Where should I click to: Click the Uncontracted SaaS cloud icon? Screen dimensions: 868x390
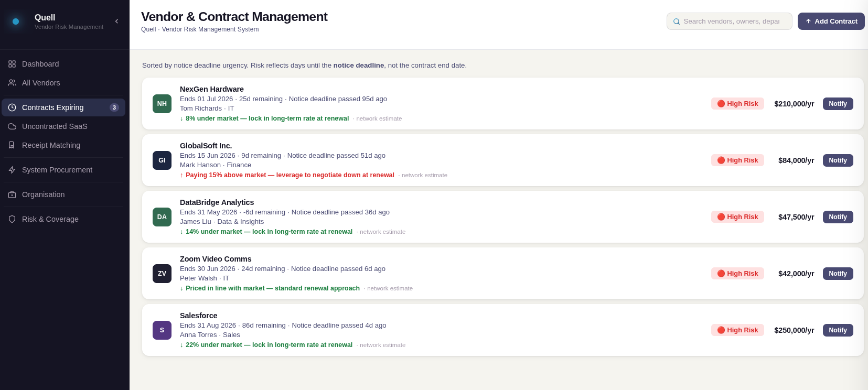[x=12, y=126]
